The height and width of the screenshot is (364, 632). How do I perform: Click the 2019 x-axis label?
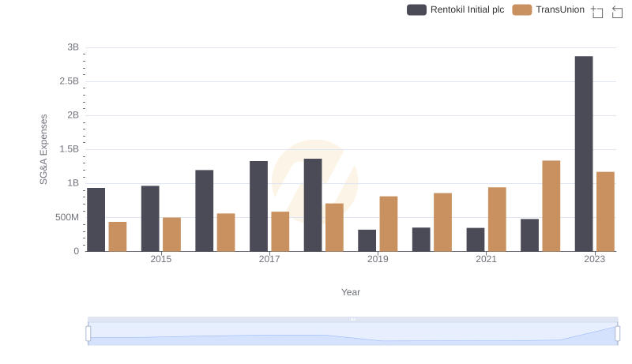pyautogui.click(x=378, y=259)
